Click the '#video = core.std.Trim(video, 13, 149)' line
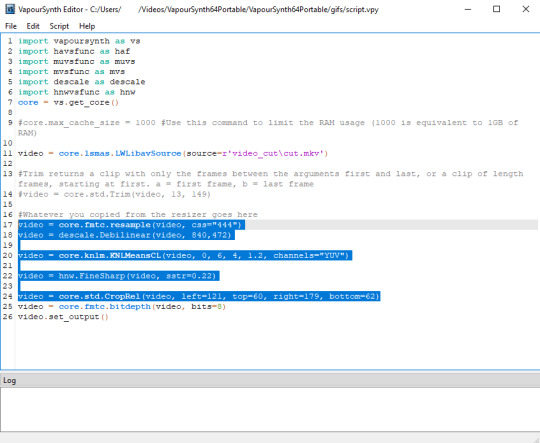This screenshot has height=443, width=540. [x=114, y=194]
